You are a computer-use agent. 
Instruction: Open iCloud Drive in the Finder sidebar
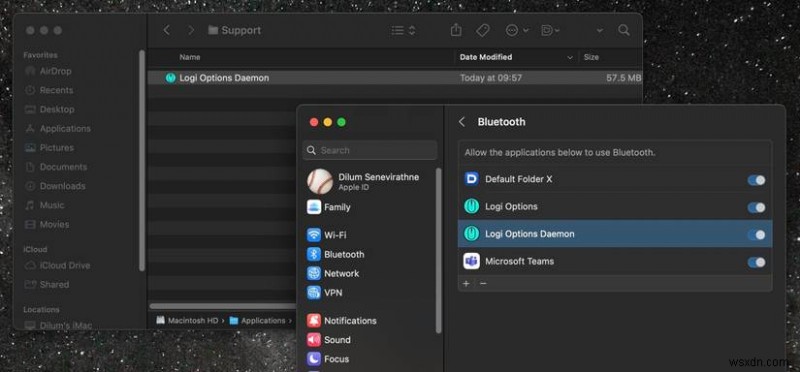tap(58, 265)
